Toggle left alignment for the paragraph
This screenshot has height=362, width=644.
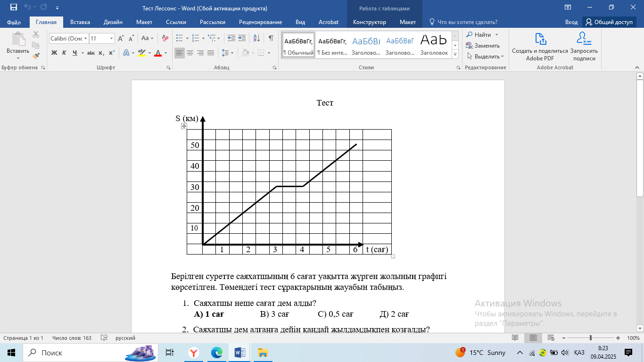180,53
